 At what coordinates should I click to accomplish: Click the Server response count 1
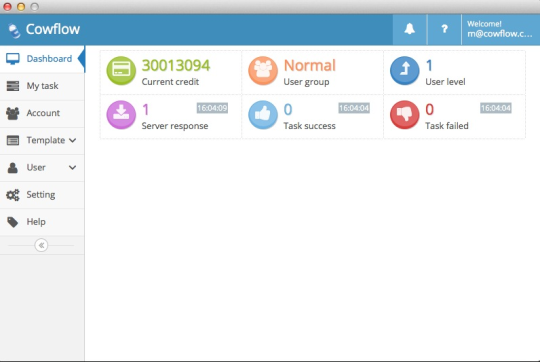(x=146, y=110)
